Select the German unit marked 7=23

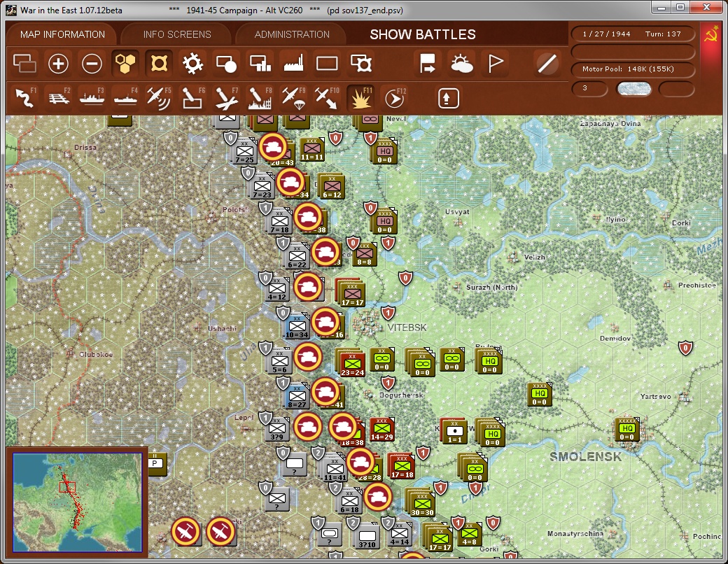(262, 187)
